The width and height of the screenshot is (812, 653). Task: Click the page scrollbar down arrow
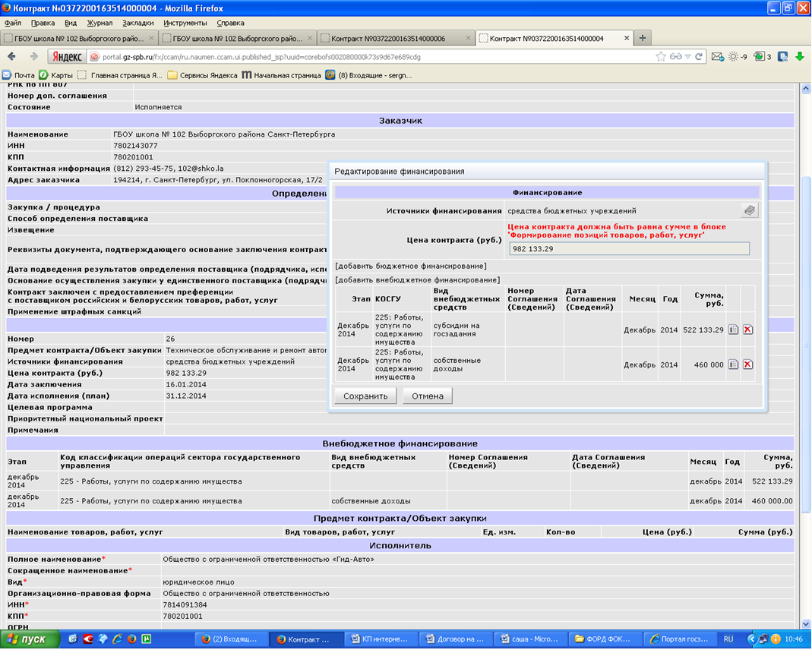pyautogui.click(x=806, y=624)
